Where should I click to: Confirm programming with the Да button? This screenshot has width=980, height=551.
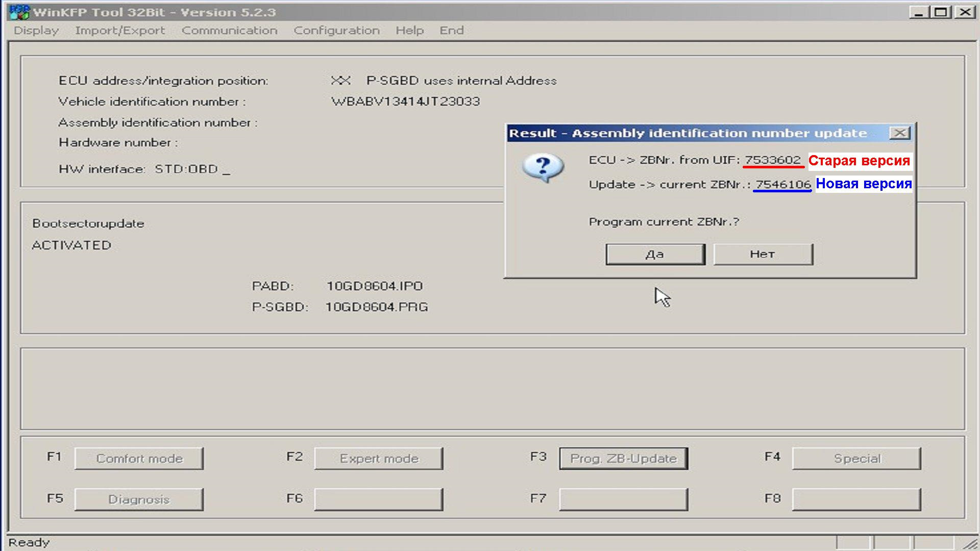pyautogui.click(x=655, y=254)
